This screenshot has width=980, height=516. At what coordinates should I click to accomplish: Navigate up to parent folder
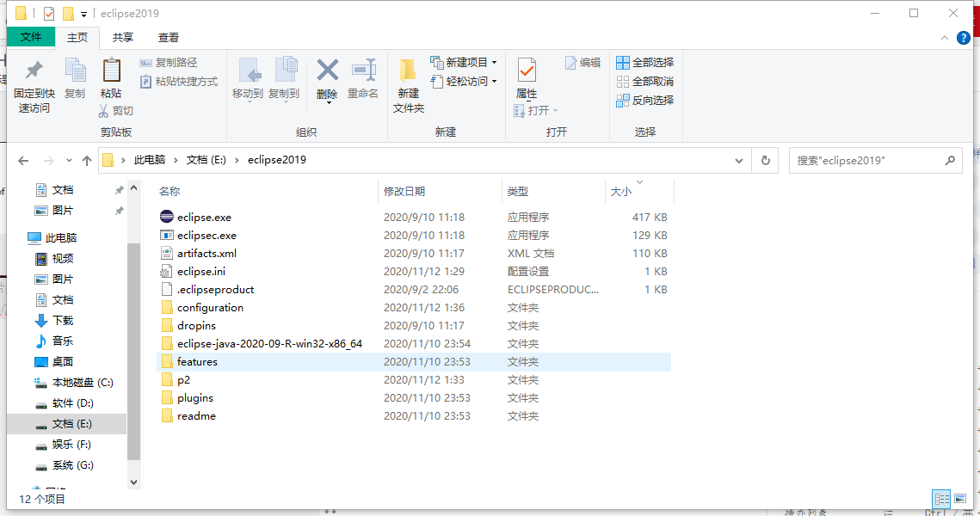pyautogui.click(x=87, y=160)
